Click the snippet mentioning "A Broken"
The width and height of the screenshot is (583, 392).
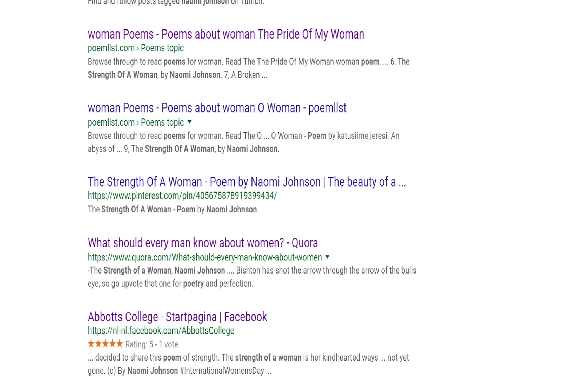click(x=248, y=68)
